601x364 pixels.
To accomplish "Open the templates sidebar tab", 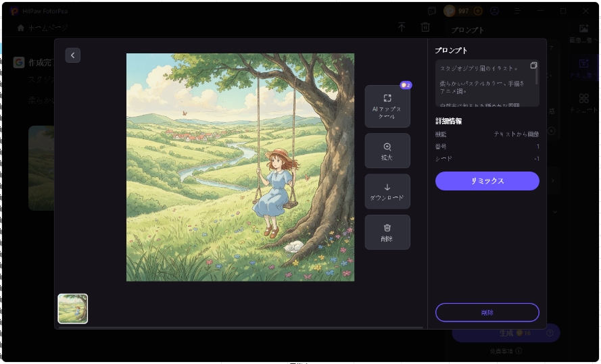I will pyautogui.click(x=583, y=103).
